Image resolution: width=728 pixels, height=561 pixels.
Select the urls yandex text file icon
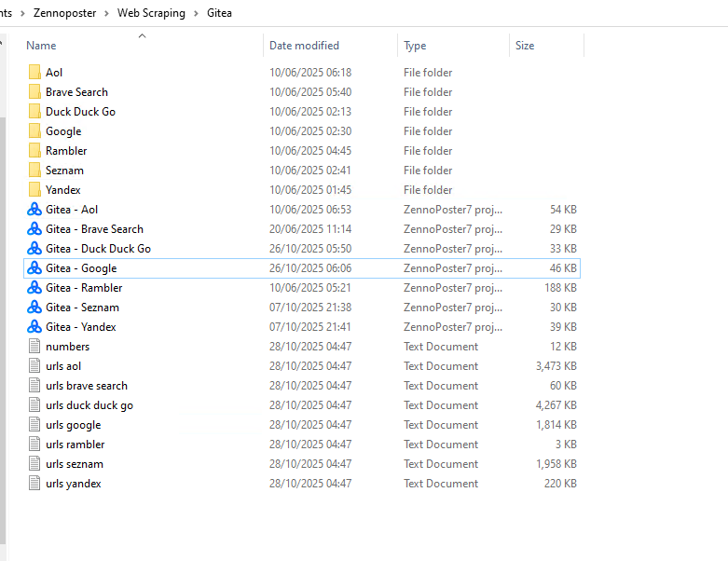coord(34,484)
